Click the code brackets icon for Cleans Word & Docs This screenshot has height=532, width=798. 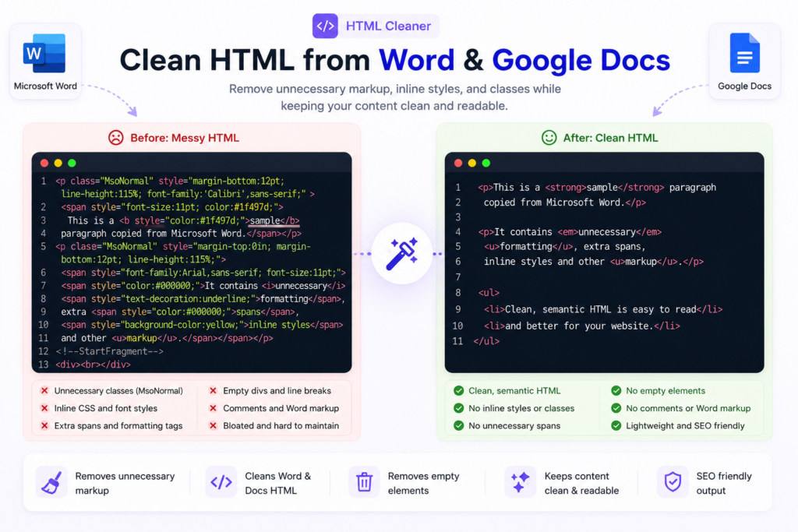(x=221, y=482)
